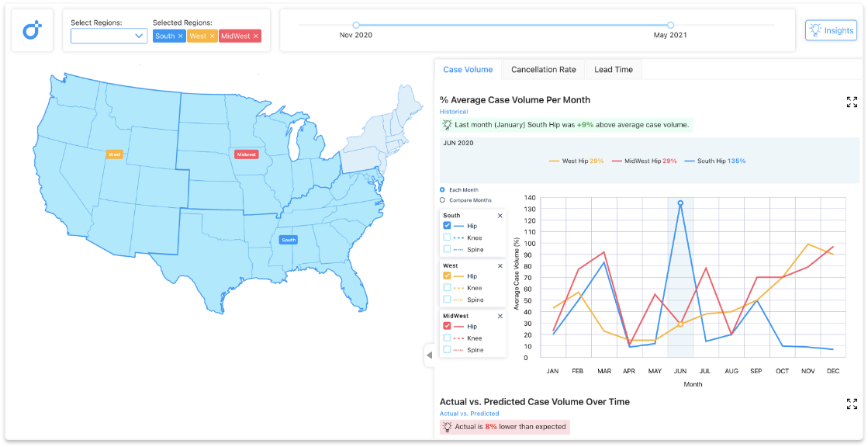Expand the Case Volume chart to fullscreen
This screenshot has height=447, width=868.
[x=851, y=101]
